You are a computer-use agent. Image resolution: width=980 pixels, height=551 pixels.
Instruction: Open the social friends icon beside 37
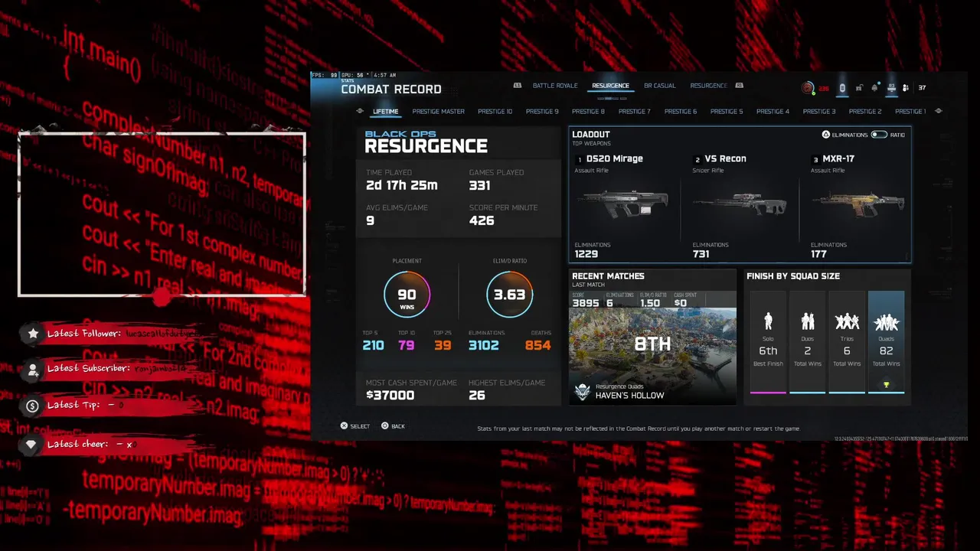coord(906,88)
